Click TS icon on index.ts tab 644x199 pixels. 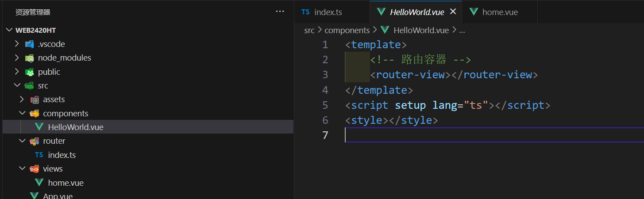point(305,12)
